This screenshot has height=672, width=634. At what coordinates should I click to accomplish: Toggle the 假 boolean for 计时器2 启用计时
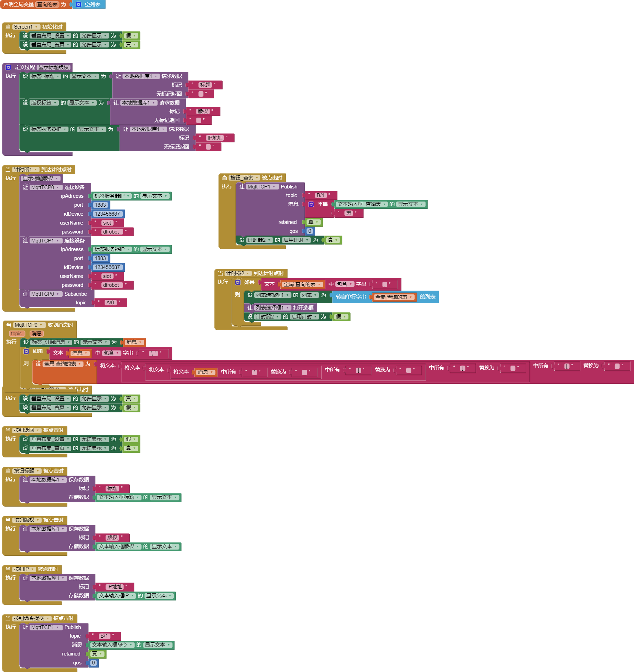point(341,317)
